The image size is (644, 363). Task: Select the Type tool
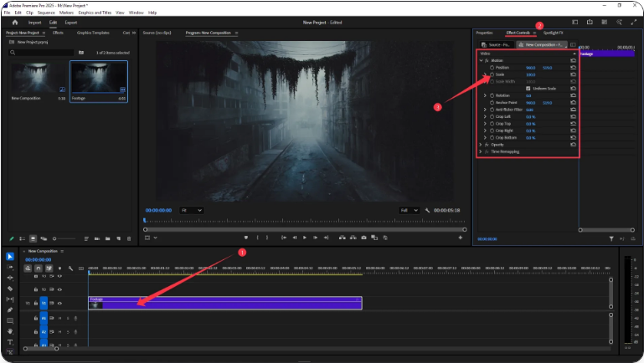(10, 342)
